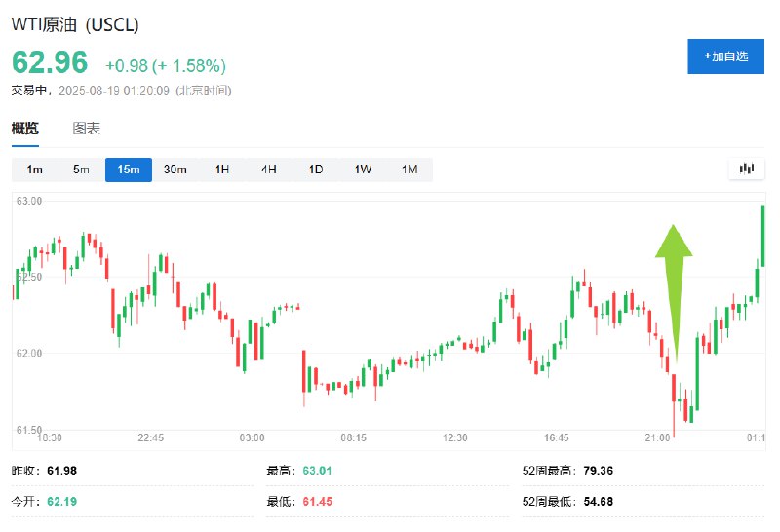
Task: Click the 08:15 time axis label
Action: (353, 437)
